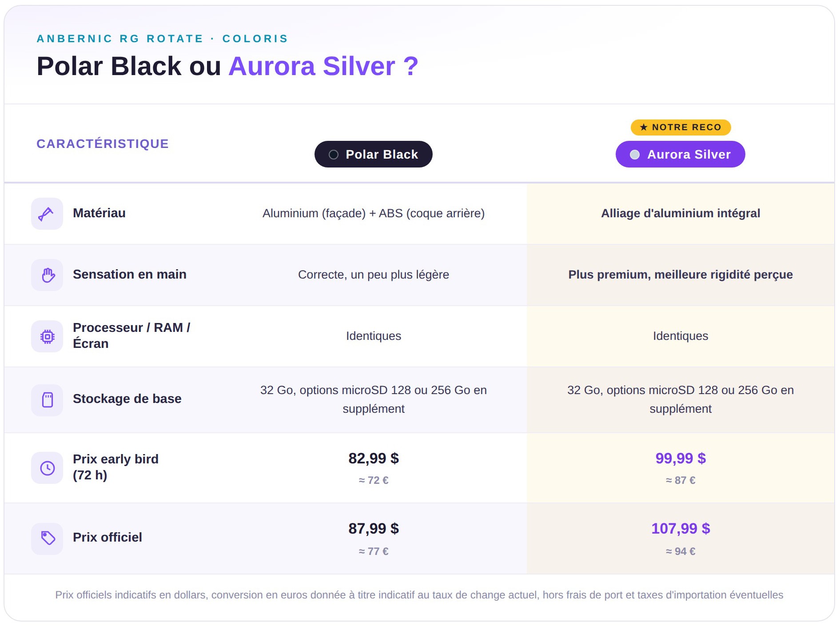Click the Caractéristique column header
Viewport: 840px width, 626px height.
[x=103, y=144]
